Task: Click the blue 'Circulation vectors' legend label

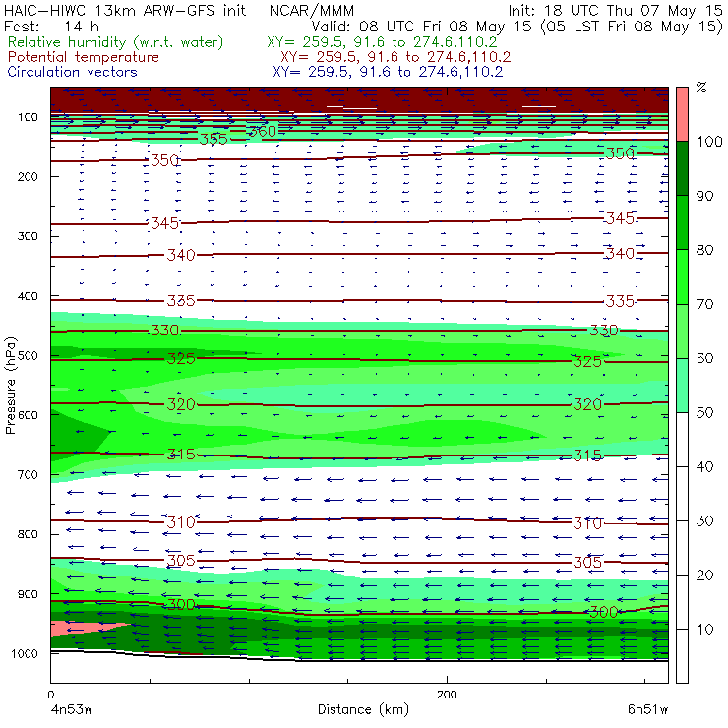Action: (x=72, y=72)
